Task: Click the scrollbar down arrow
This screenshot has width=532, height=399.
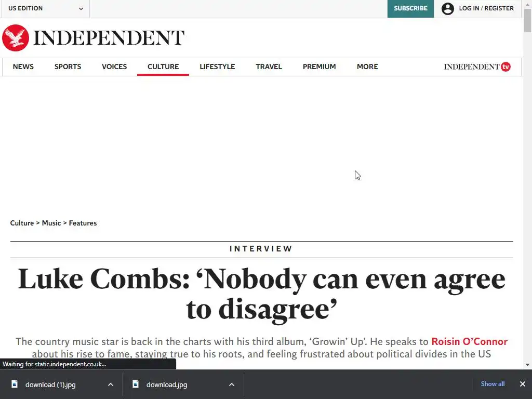Action: tap(527, 365)
